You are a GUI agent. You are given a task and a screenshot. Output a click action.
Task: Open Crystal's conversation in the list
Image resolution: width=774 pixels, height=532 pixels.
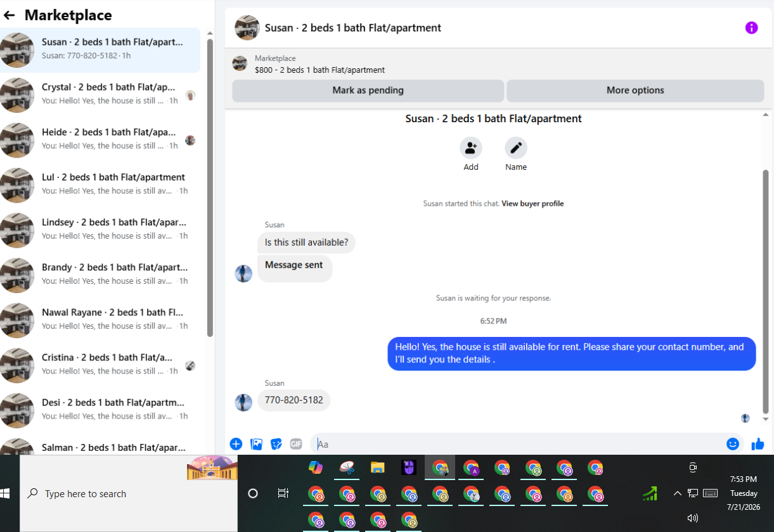[100, 95]
